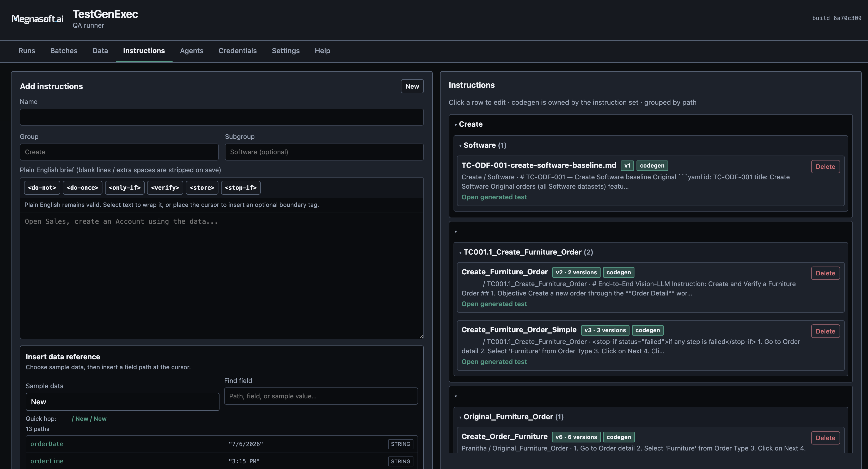Click the codegen badge on Create_Furniture_Order

point(619,272)
